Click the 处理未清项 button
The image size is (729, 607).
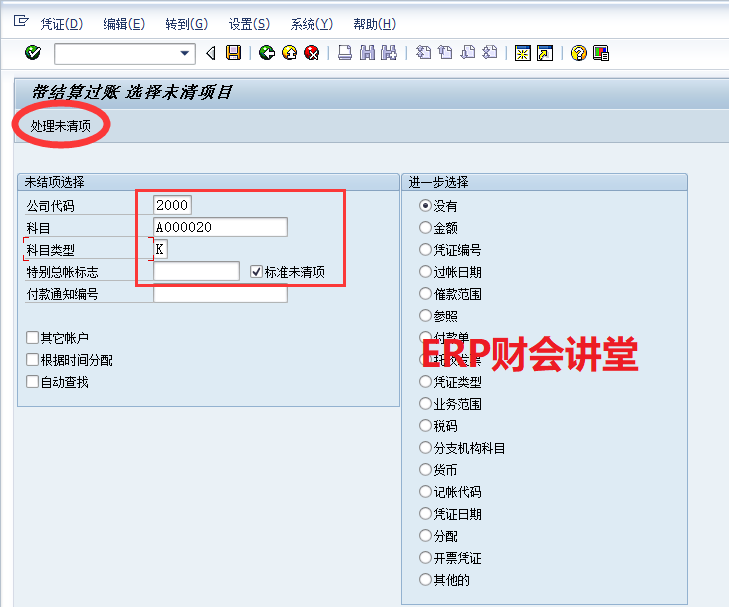[x=60, y=126]
